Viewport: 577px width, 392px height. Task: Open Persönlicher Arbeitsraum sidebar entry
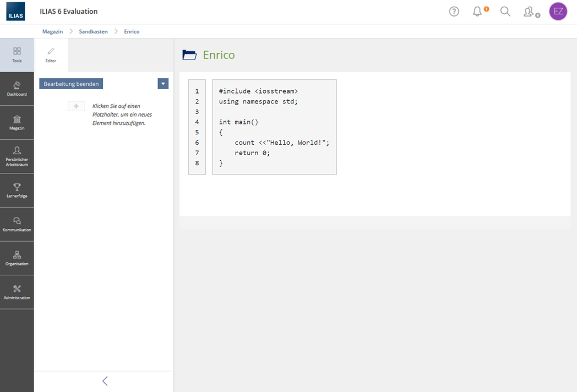(x=17, y=156)
